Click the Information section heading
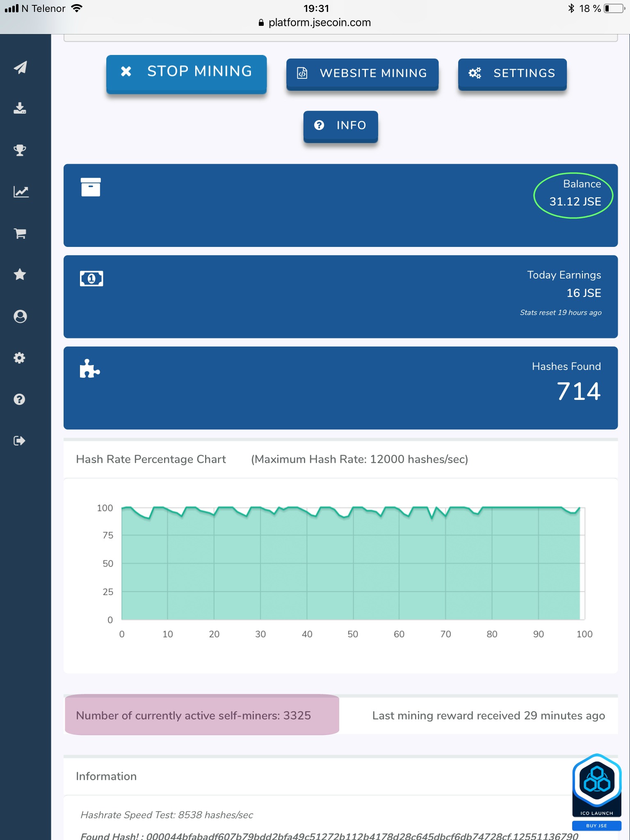630x840 pixels. (106, 776)
